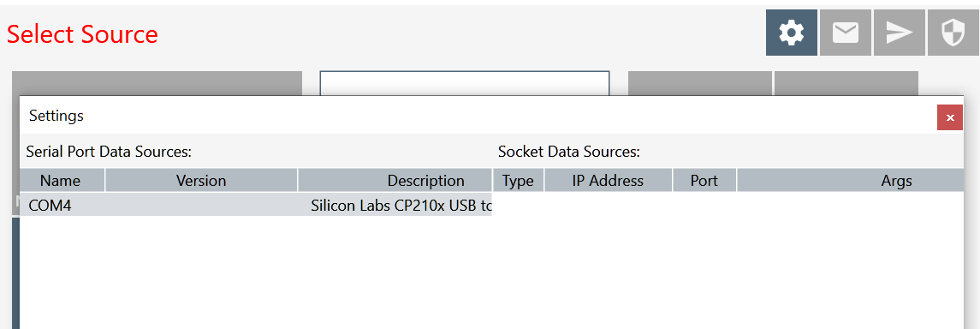Click the Type column header
This screenshot has width=980, height=329.
click(518, 181)
